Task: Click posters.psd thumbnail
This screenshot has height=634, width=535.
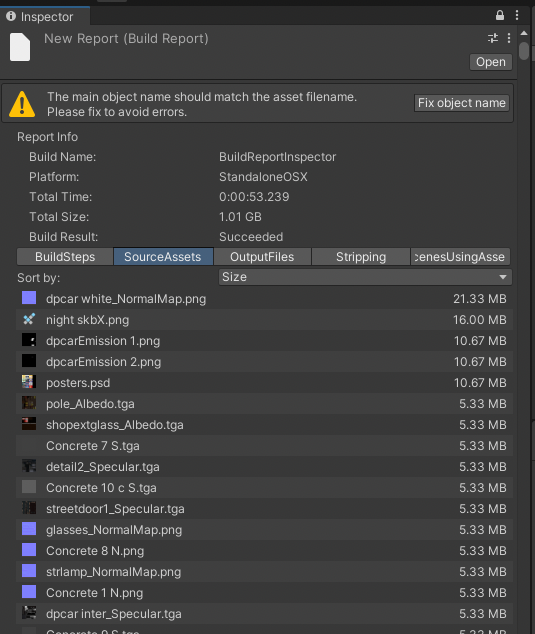Action: pyautogui.click(x=29, y=382)
